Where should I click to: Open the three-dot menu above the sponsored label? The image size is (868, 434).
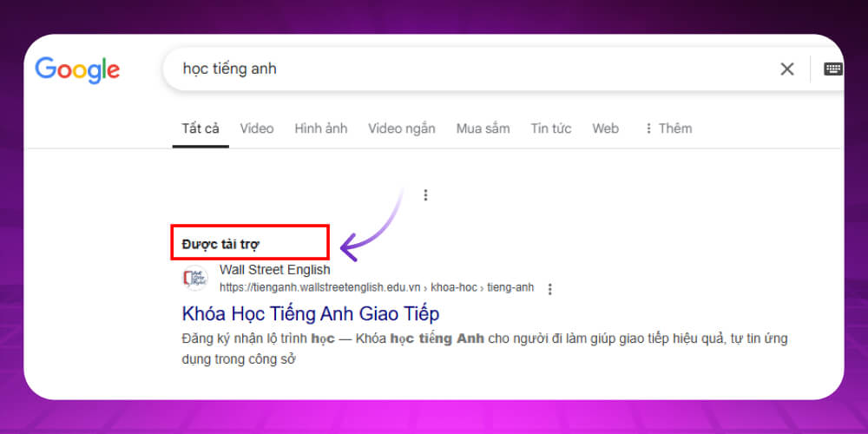(x=425, y=194)
